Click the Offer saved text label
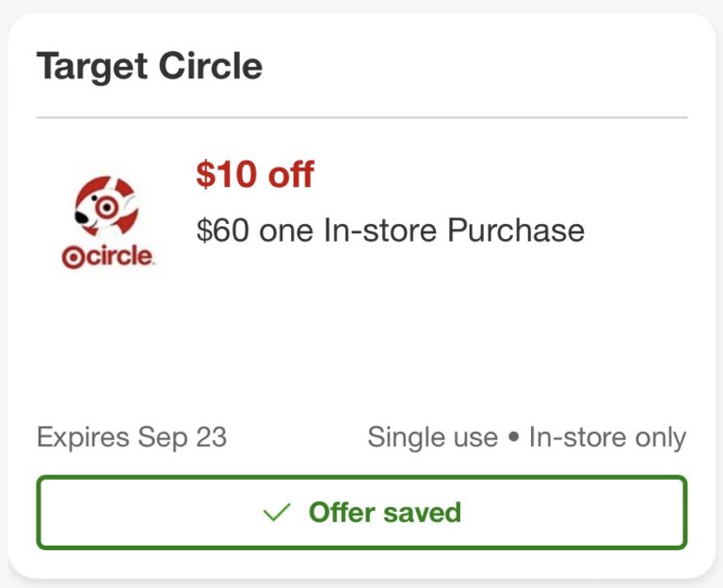Viewport: 723px width, 588px height. coord(384,513)
